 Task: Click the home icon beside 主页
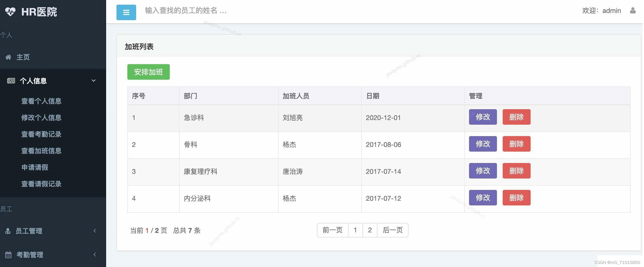[8, 57]
